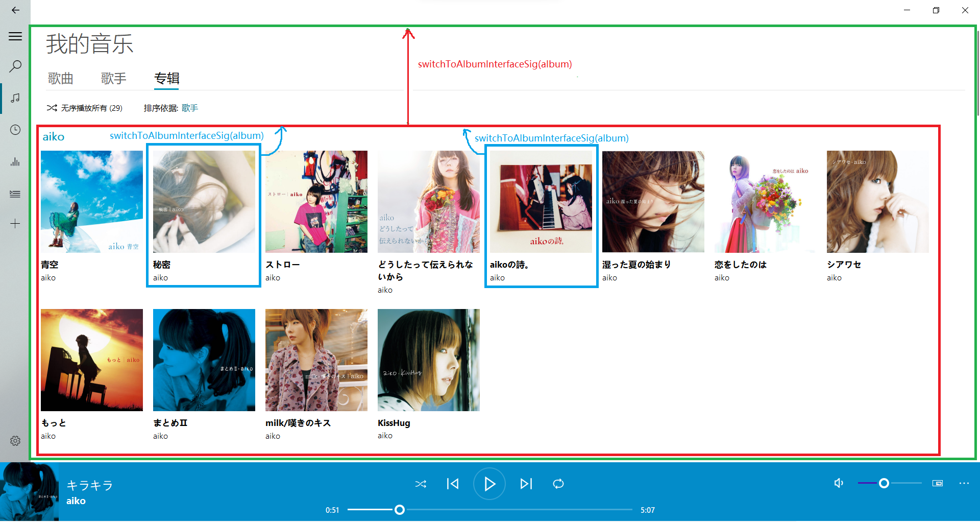Image resolution: width=980 pixels, height=522 pixels.
Task: Click 无序播放所有 (29) button
Action: pos(85,108)
